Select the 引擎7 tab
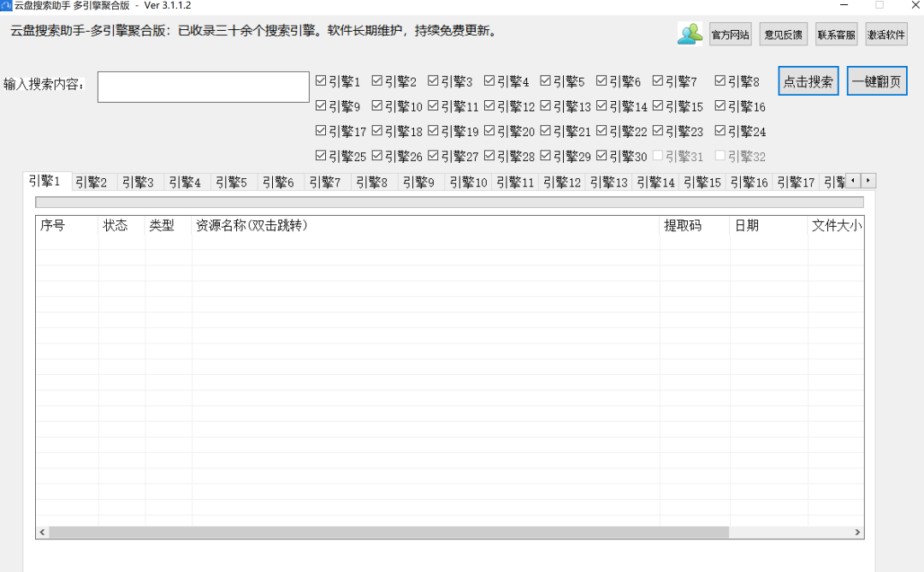The height and width of the screenshot is (572, 924). coord(328,182)
